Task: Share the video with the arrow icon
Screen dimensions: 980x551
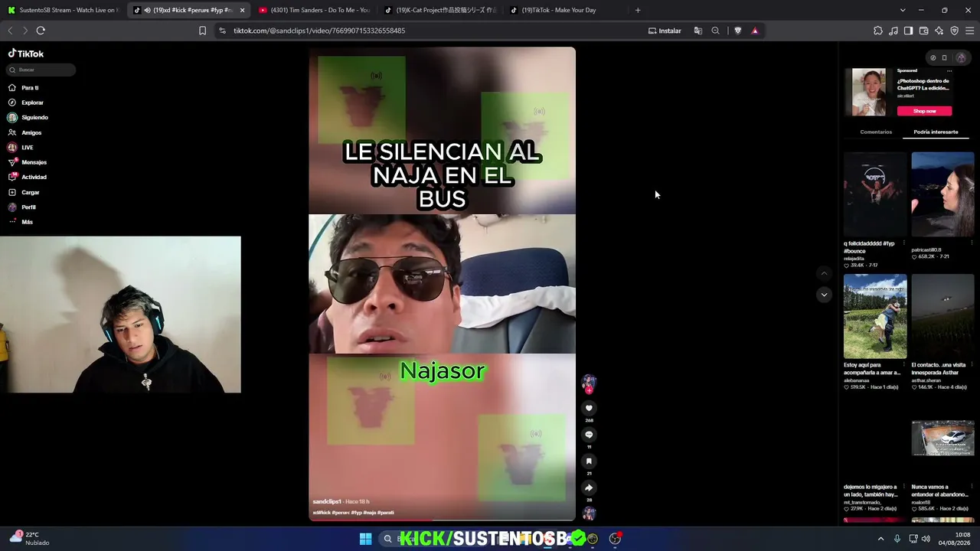Action: point(589,487)
